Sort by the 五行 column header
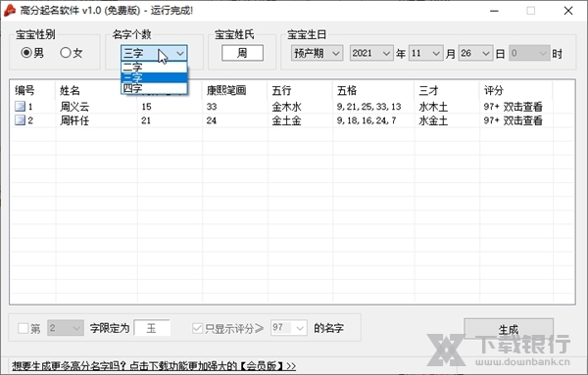 [x=281, y=90]
